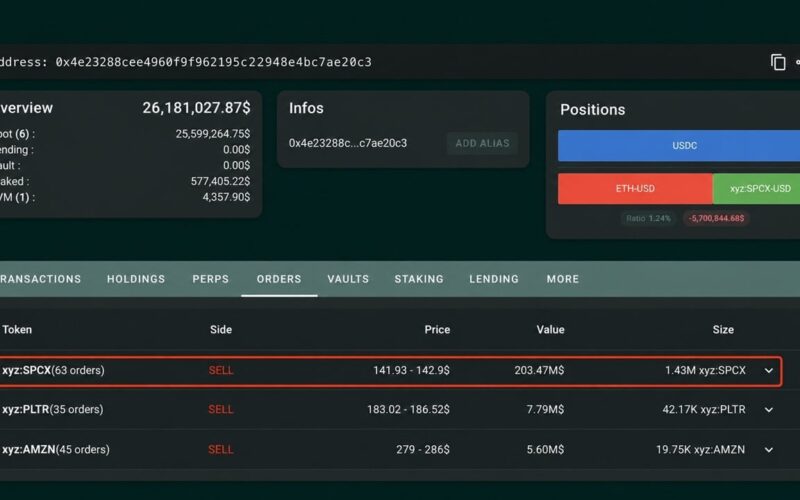This screenshot has width=800, height=500.
Task: Click the -5,700,844.68$ position badge
Action: click(716, 218)
